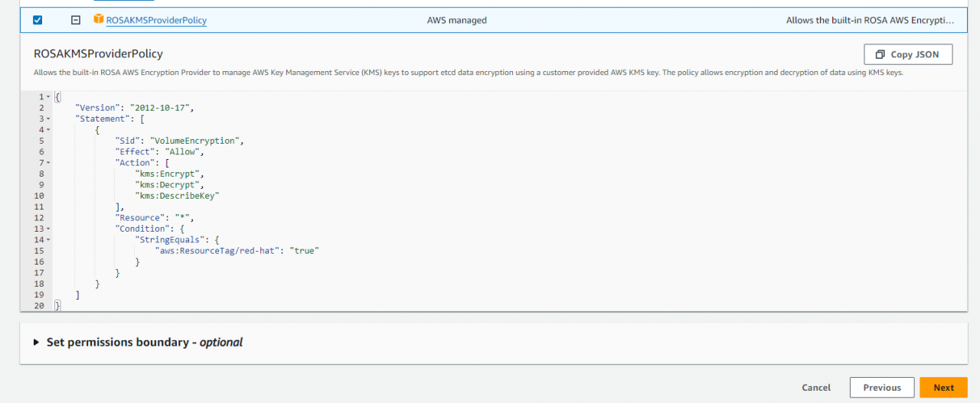The image size is (980, 403).
Task: Click the "Version": "2012-10-17" line
Action: coord(134,108)
